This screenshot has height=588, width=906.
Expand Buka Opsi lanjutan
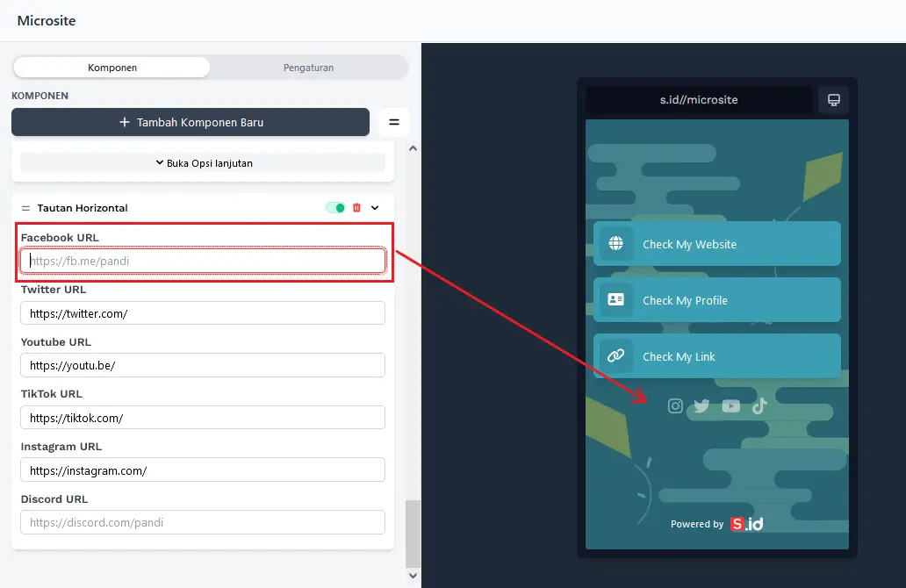(x=203, y=162)
